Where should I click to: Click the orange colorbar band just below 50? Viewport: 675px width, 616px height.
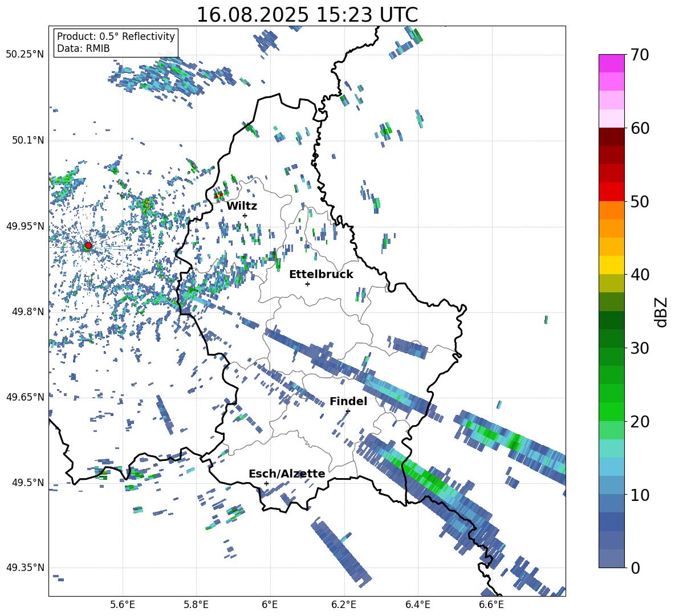pyautogui.click(x=611, y=210)
